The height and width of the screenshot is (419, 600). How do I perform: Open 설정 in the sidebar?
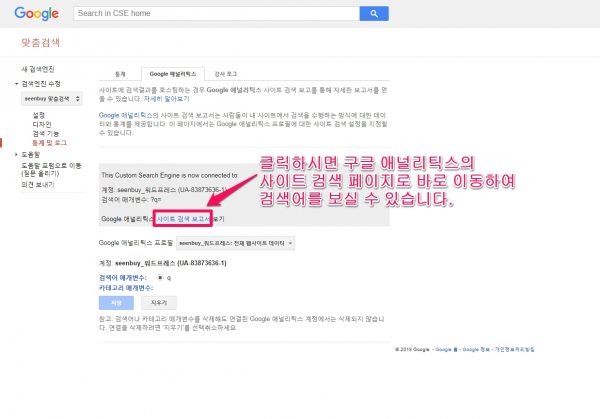pos(39,115)
